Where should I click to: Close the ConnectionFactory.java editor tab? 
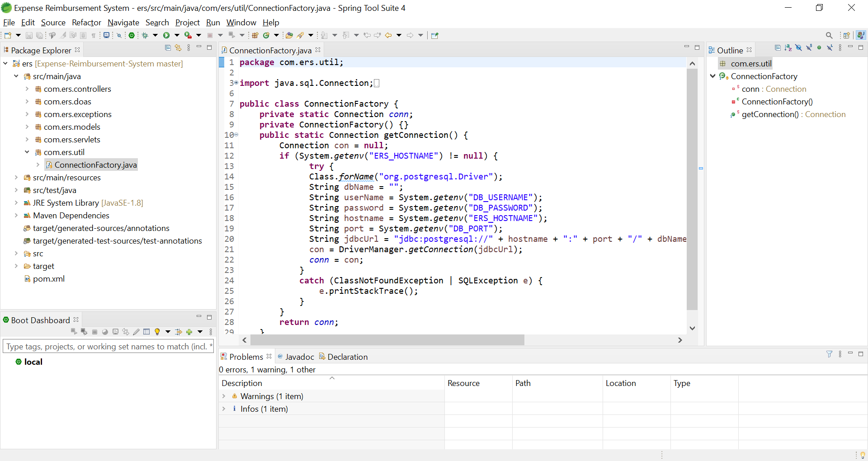pyautogui.click(x=318, y=50)
